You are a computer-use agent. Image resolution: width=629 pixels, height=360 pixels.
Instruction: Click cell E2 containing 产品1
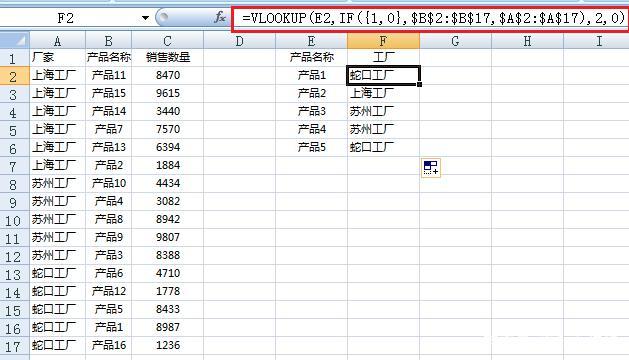point(311,75)
